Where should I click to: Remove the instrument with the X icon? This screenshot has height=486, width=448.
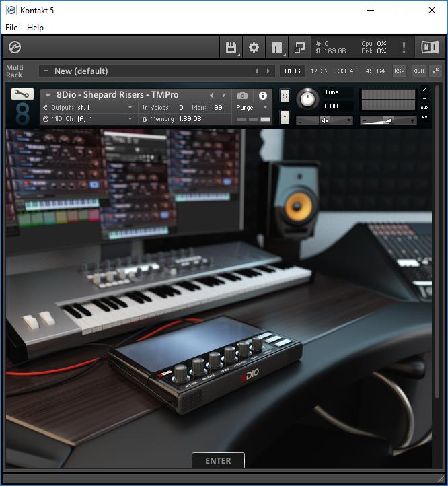424,90
